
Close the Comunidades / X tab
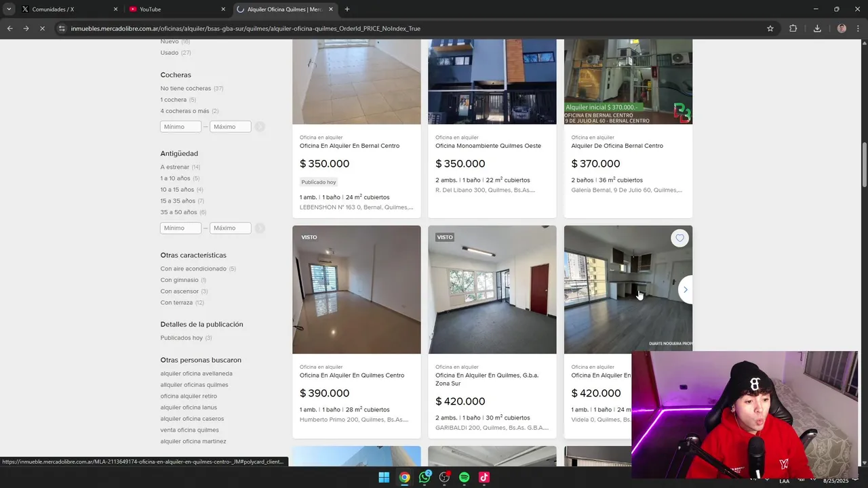[115, 9]
